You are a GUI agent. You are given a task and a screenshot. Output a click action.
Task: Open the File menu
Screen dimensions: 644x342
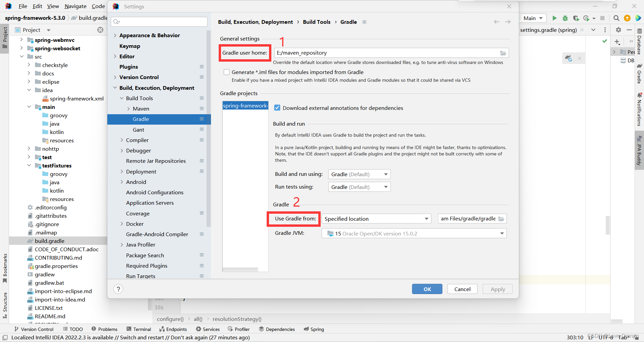[x=23, y=6]
